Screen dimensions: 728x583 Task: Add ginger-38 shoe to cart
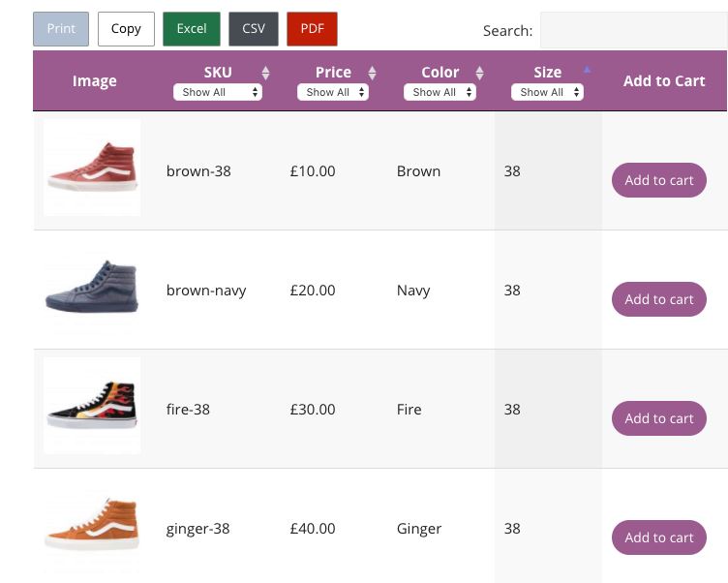[x=659, y=537]
